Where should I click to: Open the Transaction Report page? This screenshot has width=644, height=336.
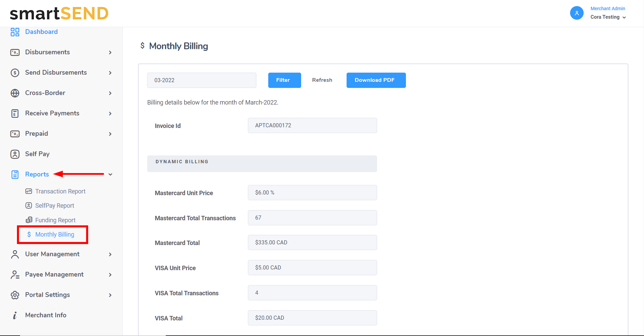point(60,191)
